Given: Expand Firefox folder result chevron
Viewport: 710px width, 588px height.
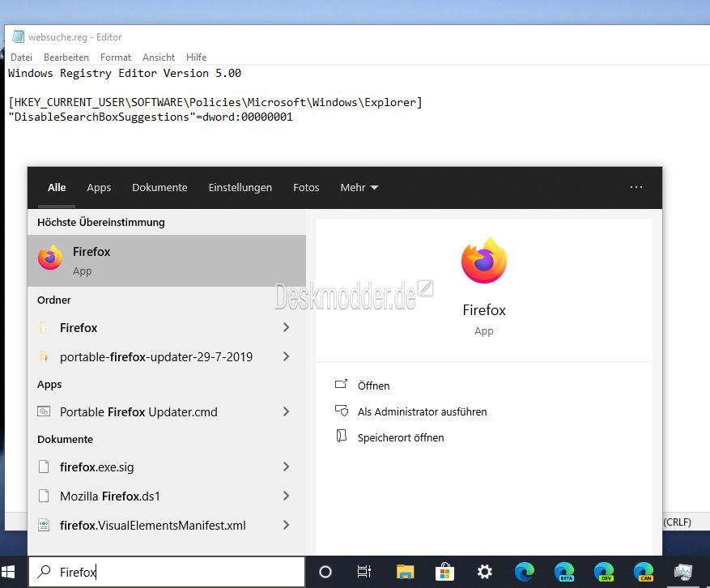Looking at the screenshot, I should click(286, 327).
